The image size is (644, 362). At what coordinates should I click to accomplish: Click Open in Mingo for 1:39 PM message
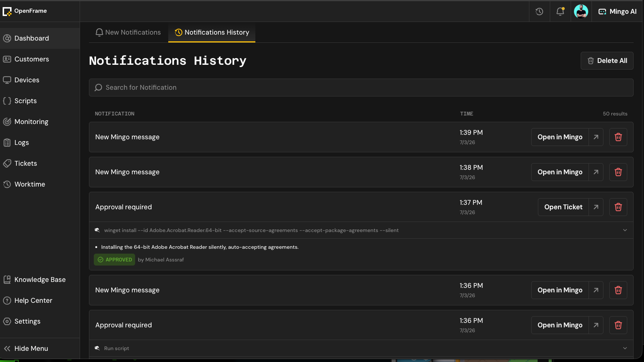[560, 137]
